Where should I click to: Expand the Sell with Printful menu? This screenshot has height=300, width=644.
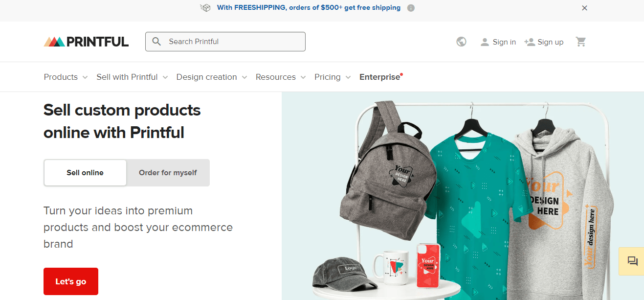click(132, 77)
